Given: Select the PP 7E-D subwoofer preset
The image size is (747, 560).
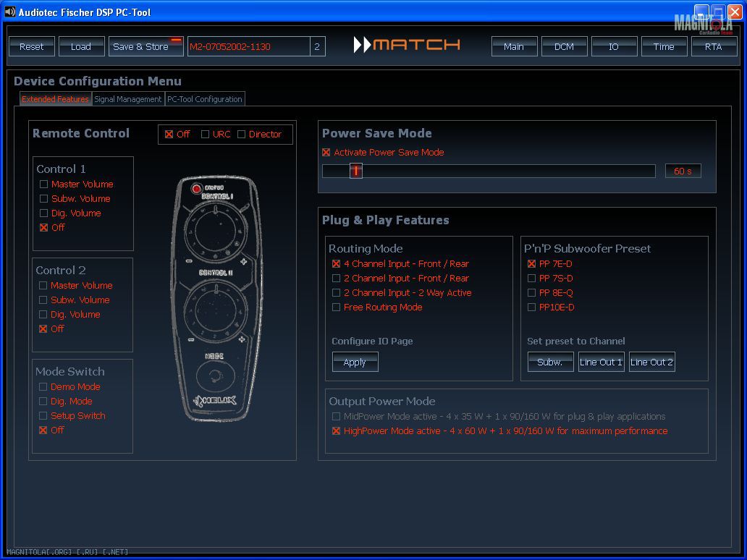Looking at the screenshot, I should [x=532, y=264].
